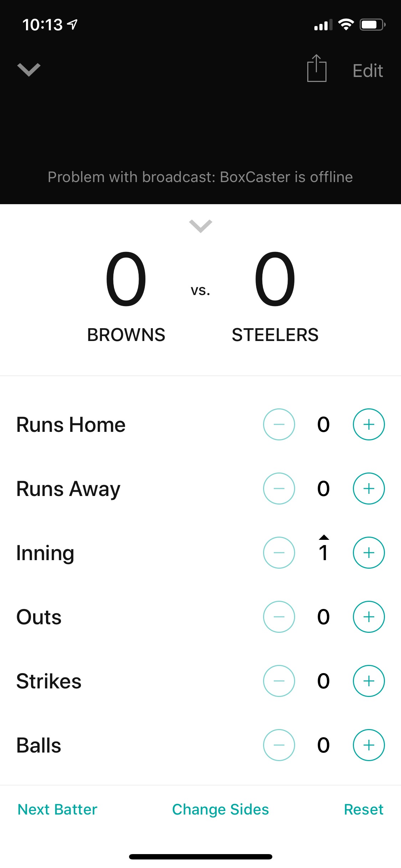Increase Runs Home with plus icon

coord(369,424)
